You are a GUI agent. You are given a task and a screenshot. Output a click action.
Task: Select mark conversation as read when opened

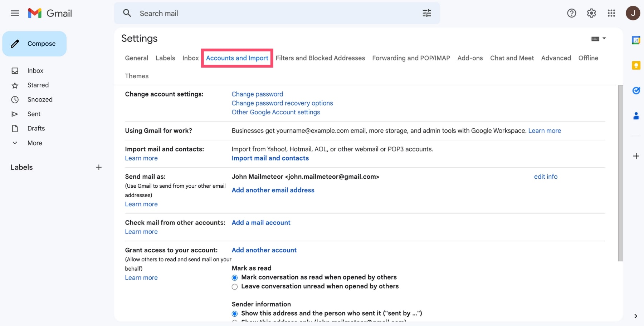point(234,277)
